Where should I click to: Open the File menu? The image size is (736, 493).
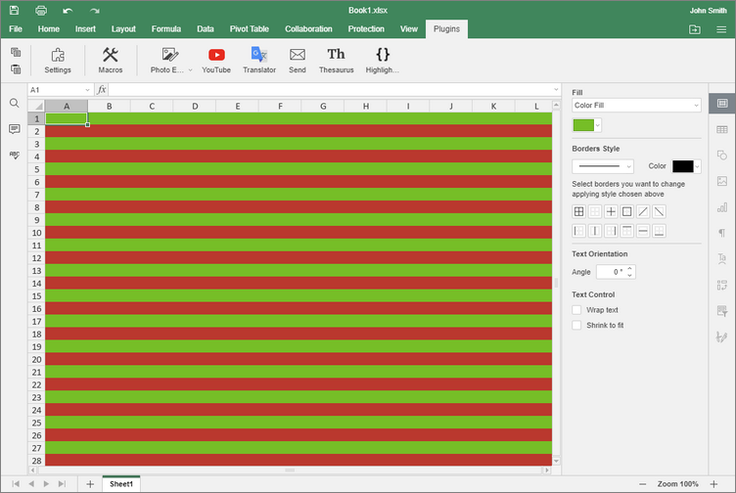point(15,29)
